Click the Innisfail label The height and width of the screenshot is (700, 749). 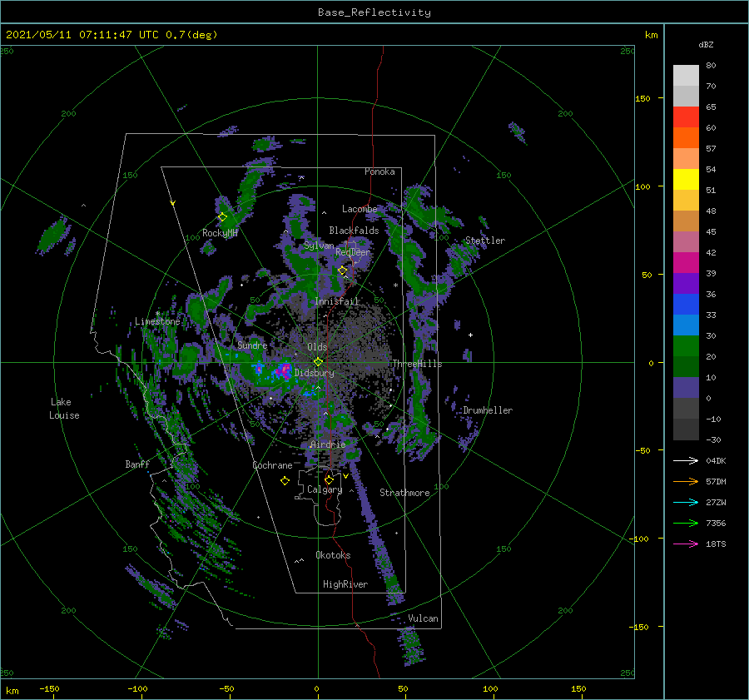click(336, 301)
